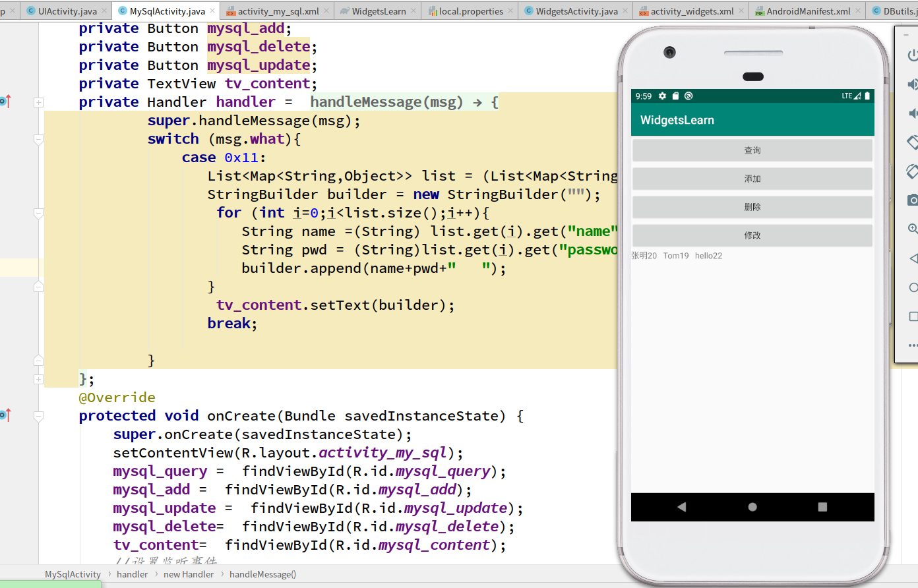Close the activity_my_sql.xml tab

coord(326,11)
